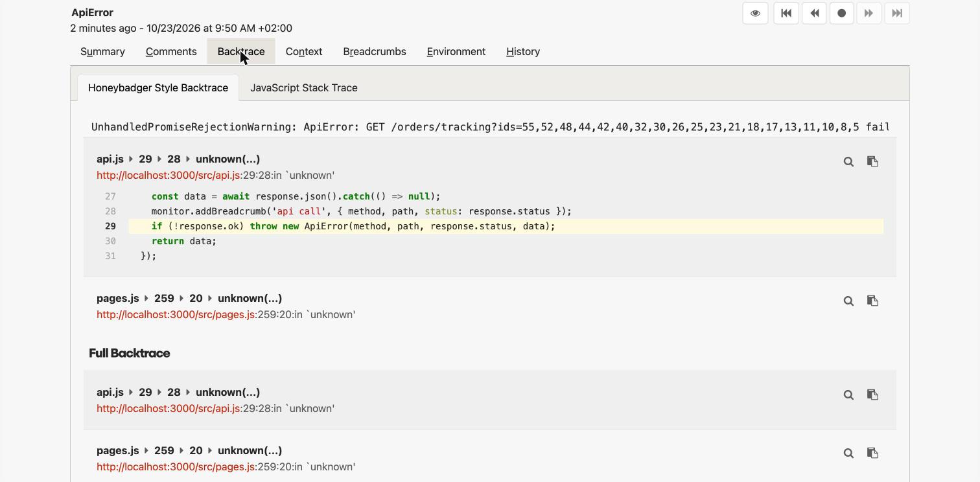Jump to the first occurrence (skip-to-start icon)
Image resolution: width=980 pixels, height=482 pixels.
(786, 13)
